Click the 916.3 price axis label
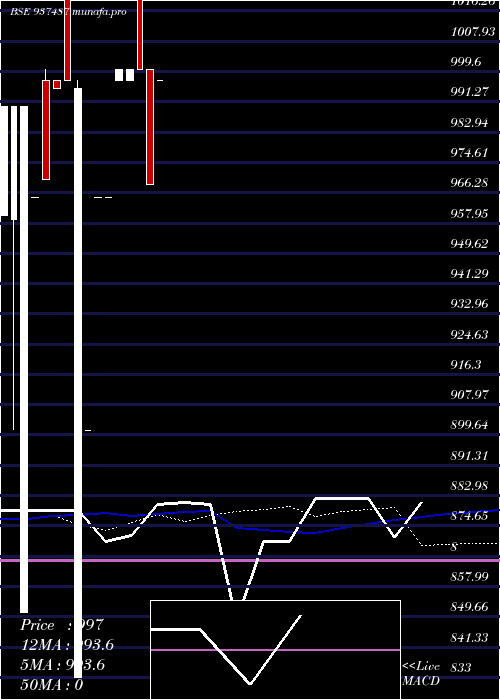Viewport: 500px width, 700px height. point(466,365)
